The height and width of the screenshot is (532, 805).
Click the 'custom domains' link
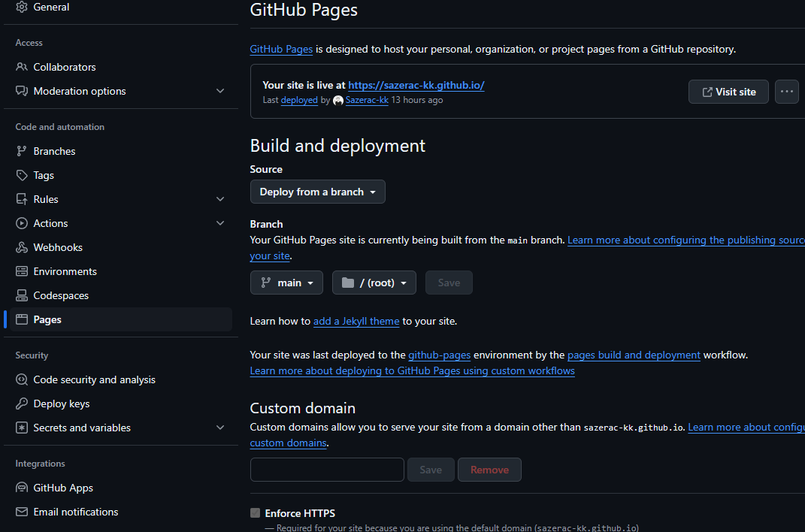[x=288, y=443]
